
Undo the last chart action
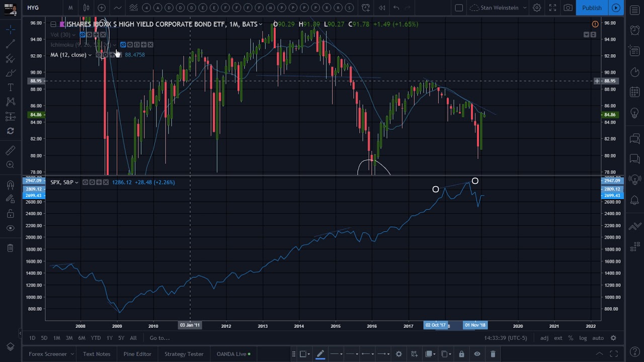pyautogui.click(x=396, y=8)
